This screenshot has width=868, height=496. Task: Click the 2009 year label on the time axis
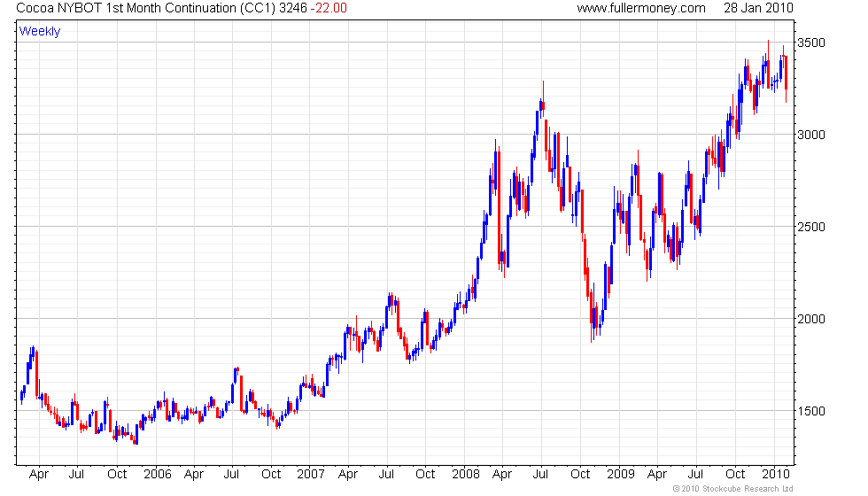pyautogui.click(x=621, y=475)
